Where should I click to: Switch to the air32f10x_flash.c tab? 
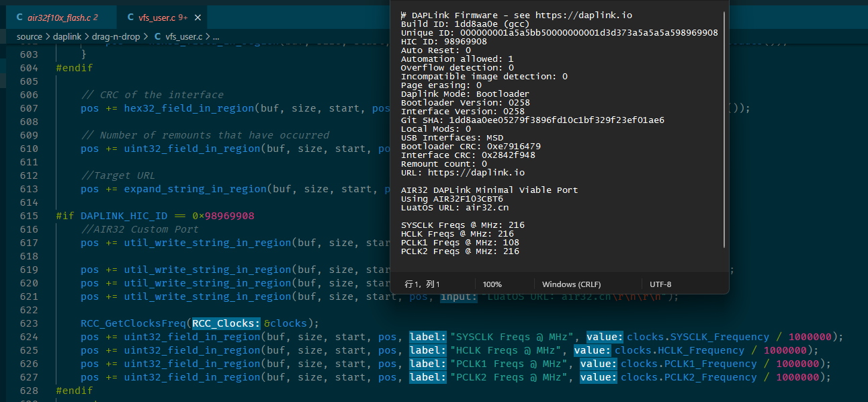[58, 17]
